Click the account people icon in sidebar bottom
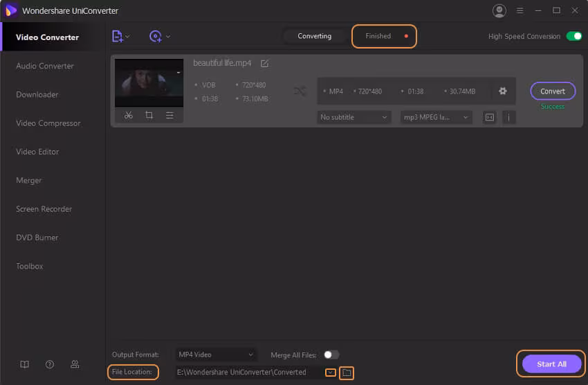 [x=75, y=364]
